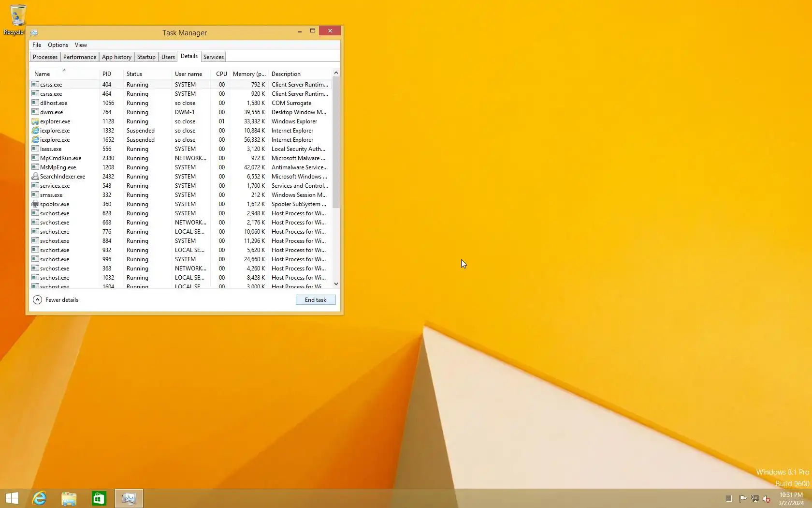Open the Options menu

58,45
